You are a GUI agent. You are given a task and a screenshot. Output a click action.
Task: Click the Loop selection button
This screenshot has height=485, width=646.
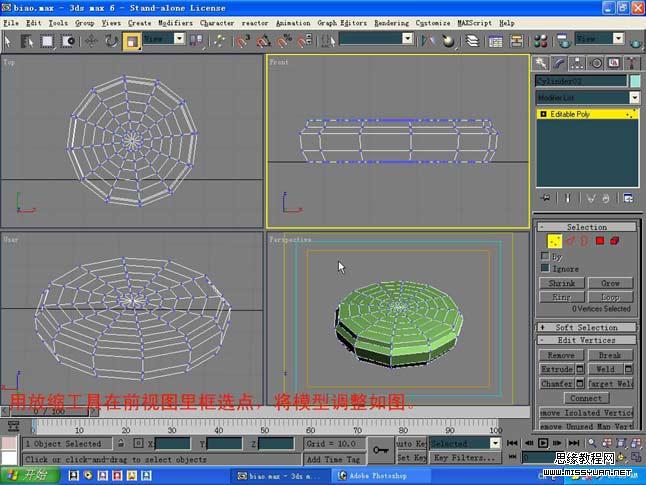[x=611, y=297]
